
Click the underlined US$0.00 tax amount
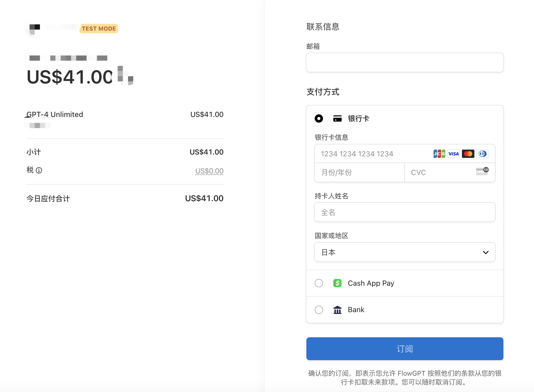(x=209, y=171)
